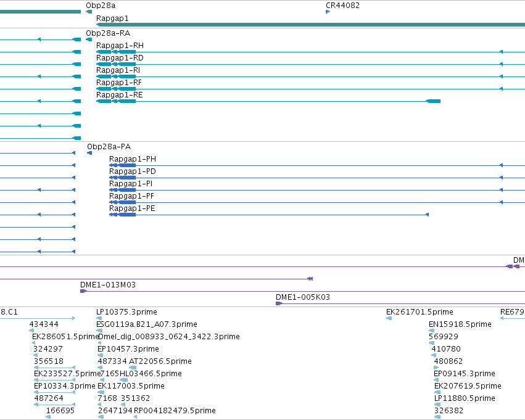Select the 480862 label
This screenshot has width=525, height=420.
pos(449,361)
